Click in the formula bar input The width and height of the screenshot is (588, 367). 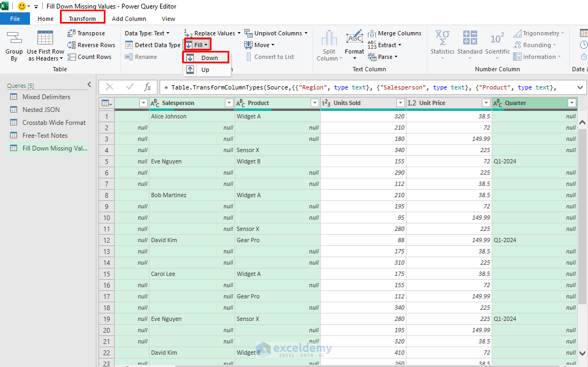coord(367,87)
